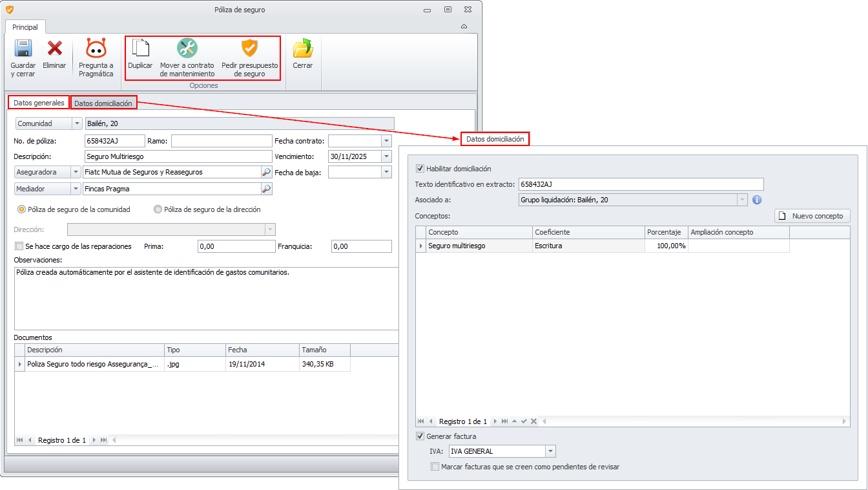Viewport: 868px width, 490px height.
Task: Open the Asociado a Grupo liquidación dropdown
Action: (742, 200)
